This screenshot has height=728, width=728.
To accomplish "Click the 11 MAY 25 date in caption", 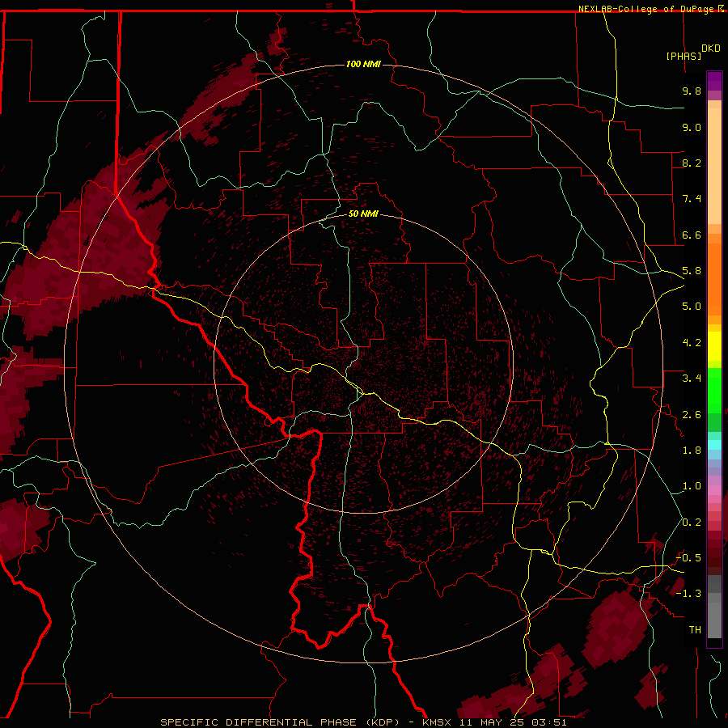I will tap(491, 722).
